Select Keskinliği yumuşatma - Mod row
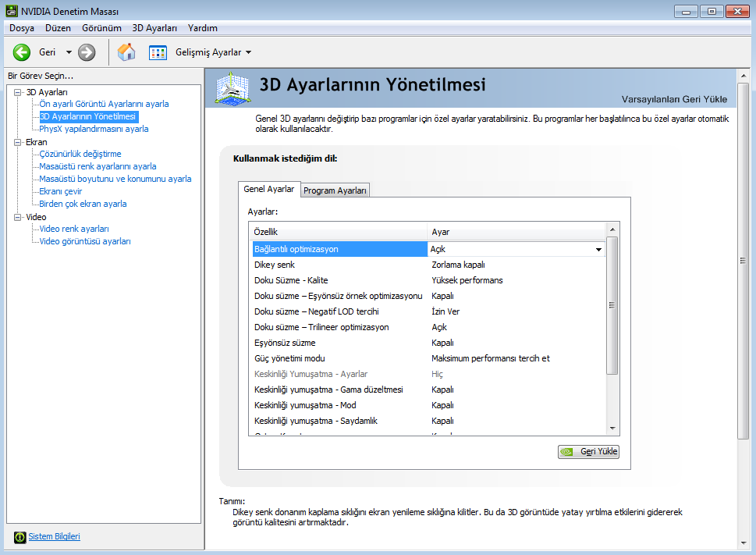Screen dimensions: 756x555 (x=428, y=405)
